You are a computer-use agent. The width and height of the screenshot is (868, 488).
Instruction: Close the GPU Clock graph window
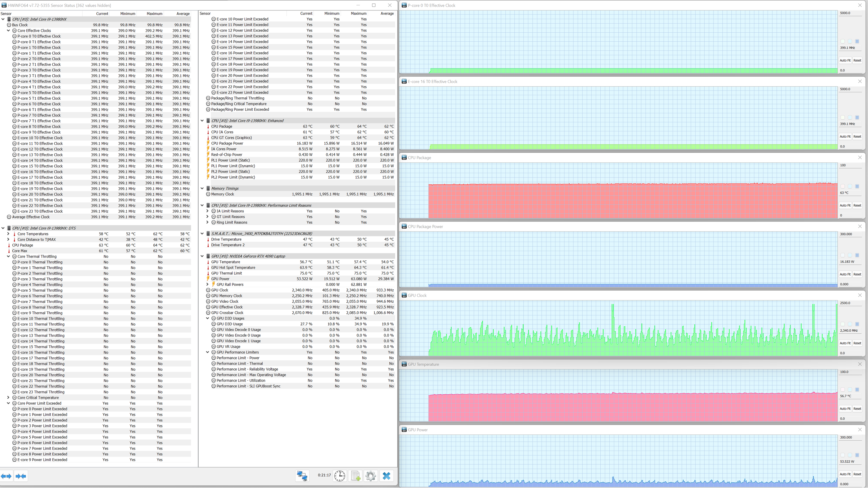tap(860, 295)
